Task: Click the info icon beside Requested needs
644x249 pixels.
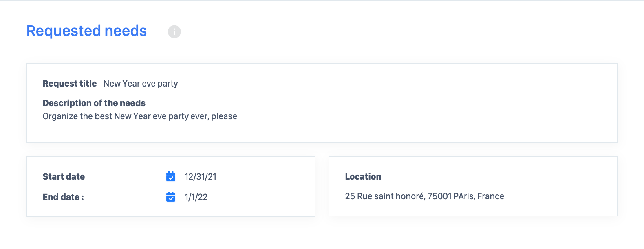Action: (x=174, y=31)
